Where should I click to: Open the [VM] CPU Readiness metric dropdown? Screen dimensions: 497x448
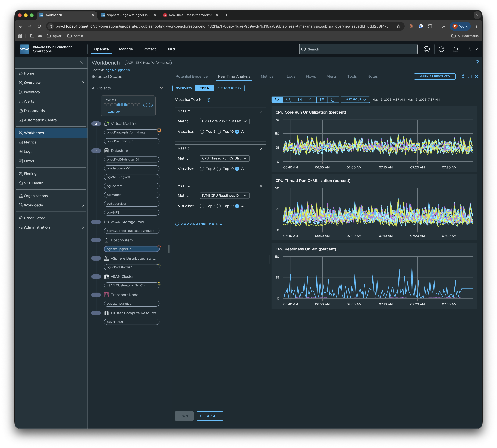tap(224, 195)
